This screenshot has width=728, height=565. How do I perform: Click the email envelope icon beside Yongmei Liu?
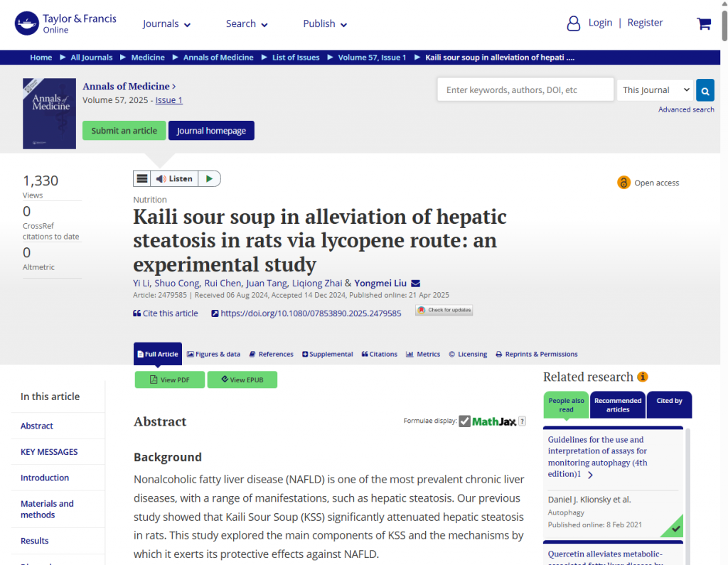coord(416,284)
